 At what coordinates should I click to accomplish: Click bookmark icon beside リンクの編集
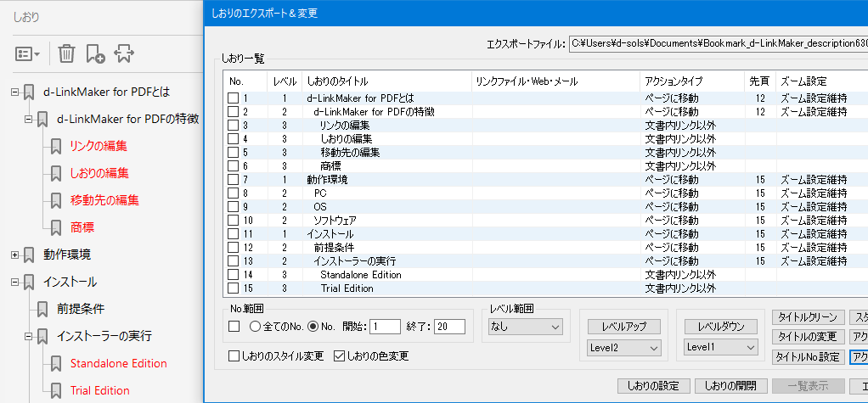point(56,147)
